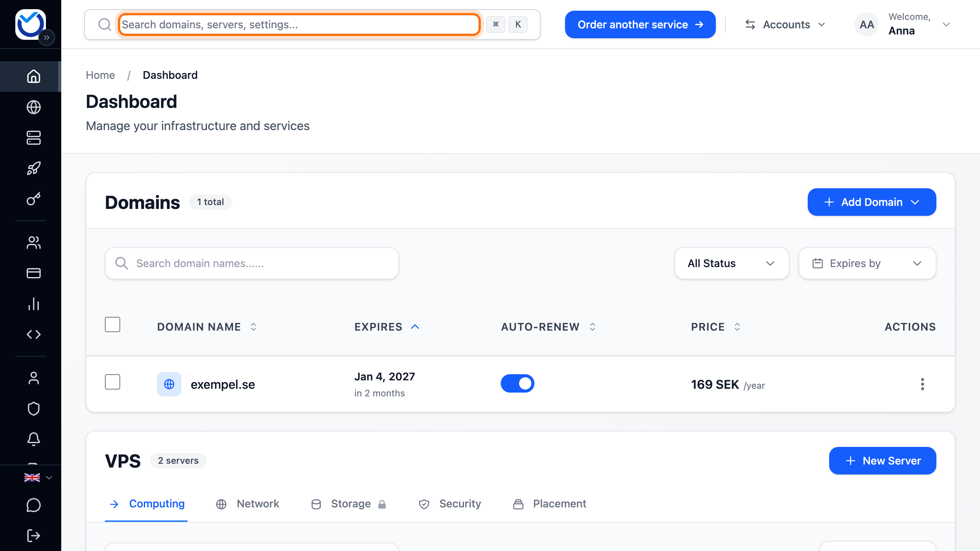Switch to the Computing tab

(x=146, y=504)
